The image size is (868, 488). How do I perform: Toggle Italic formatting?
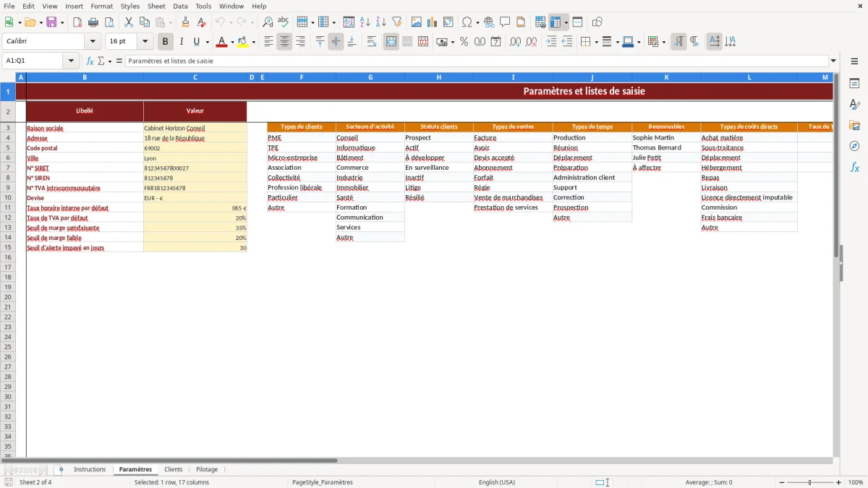click(x=182, y=42)
